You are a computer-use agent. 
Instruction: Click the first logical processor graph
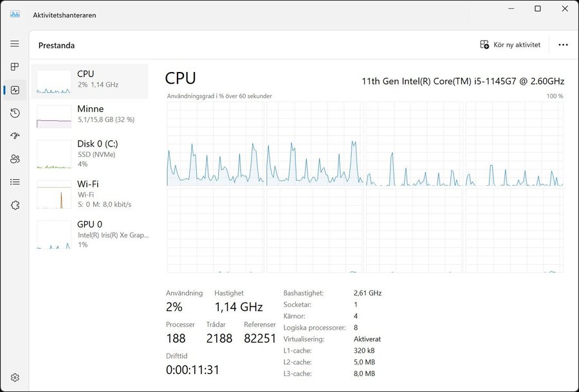(216, 144)
